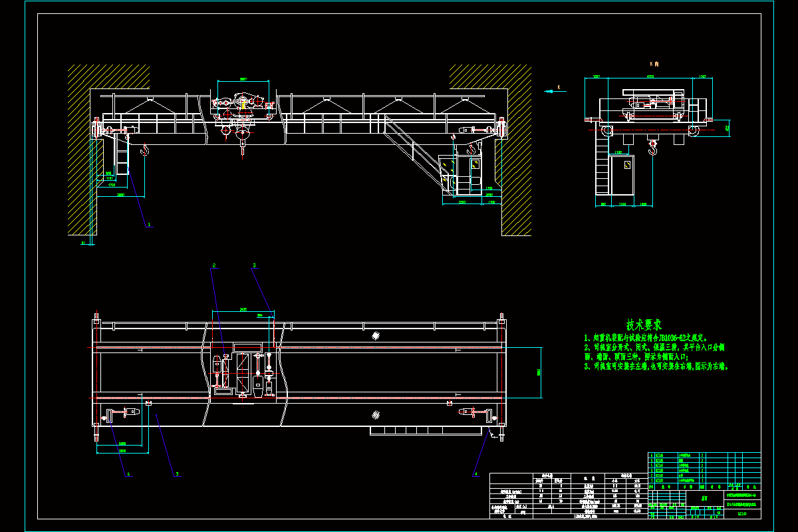The width and height of the screenshot is (798, 532).
Task: Click the main hook in the K-direction view
Action: click(653, 147)
